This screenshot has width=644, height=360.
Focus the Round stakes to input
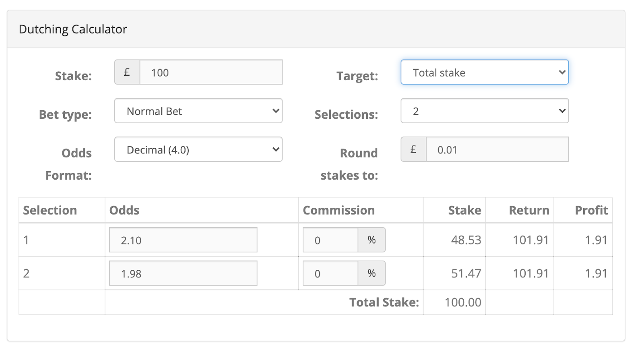[x=497, y=150]
